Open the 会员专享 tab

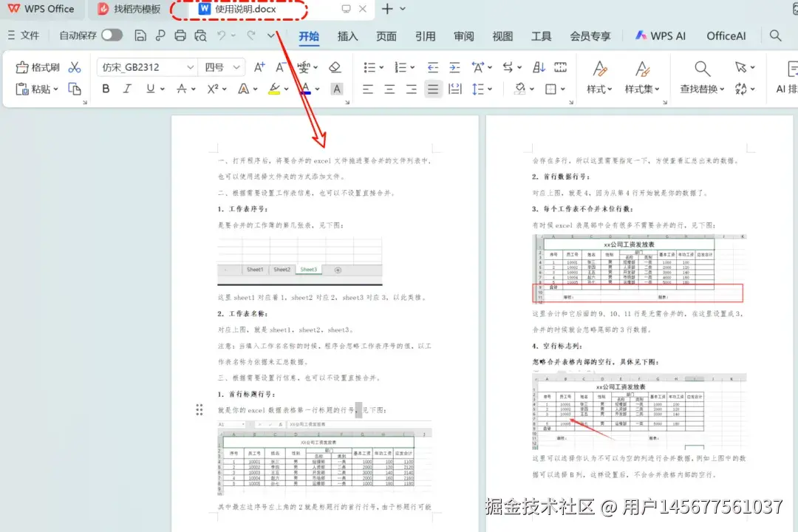coord(590,36)
